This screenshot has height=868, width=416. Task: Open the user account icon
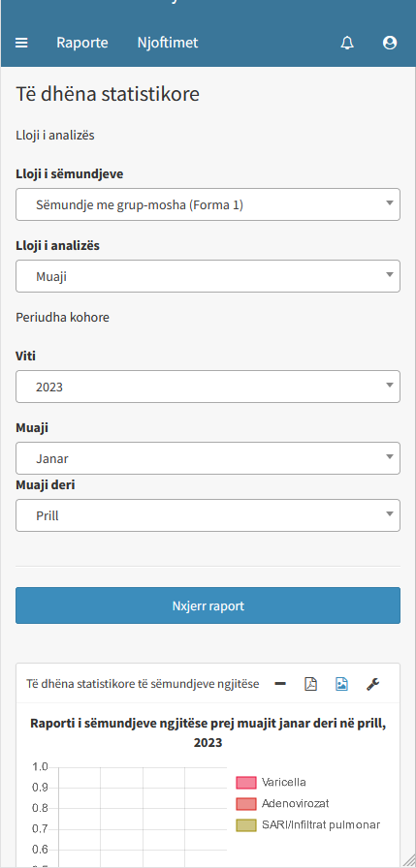[x=390, y=43]
